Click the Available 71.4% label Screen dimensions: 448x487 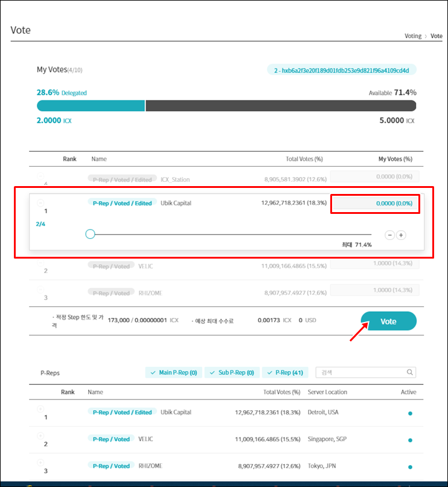point(392,92)
